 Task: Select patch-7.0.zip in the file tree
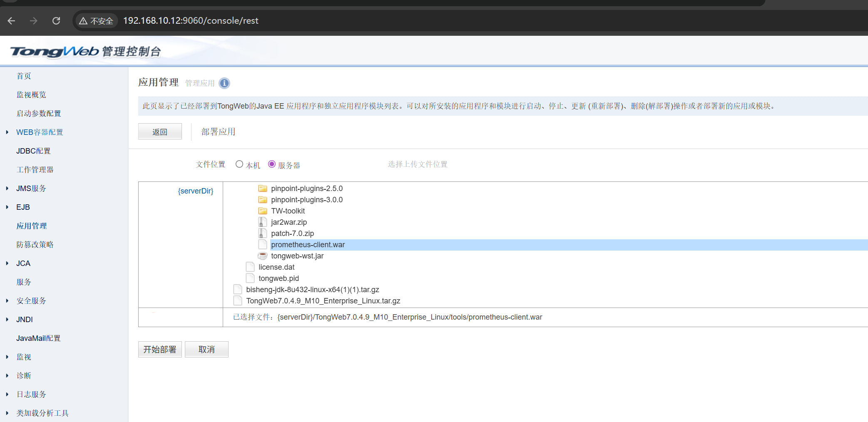click(293, 233)
